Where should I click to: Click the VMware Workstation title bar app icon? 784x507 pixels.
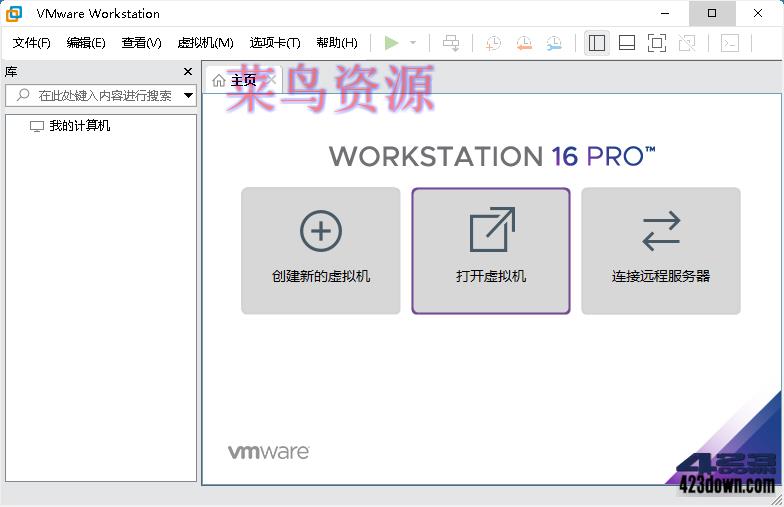tap(14, 14)
